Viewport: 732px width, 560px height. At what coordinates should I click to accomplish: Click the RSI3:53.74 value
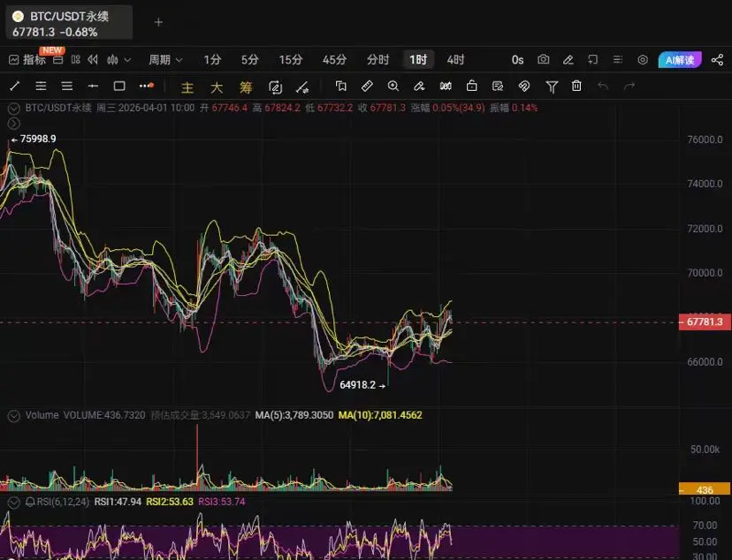click(x=221, y=502)
